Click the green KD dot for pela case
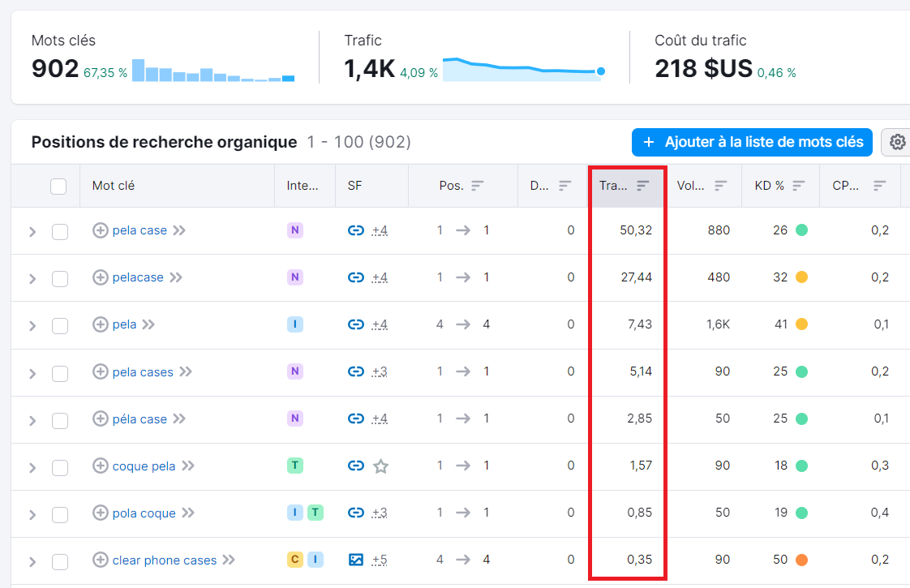This screenshot has width=910, height=588. (801, 230)
